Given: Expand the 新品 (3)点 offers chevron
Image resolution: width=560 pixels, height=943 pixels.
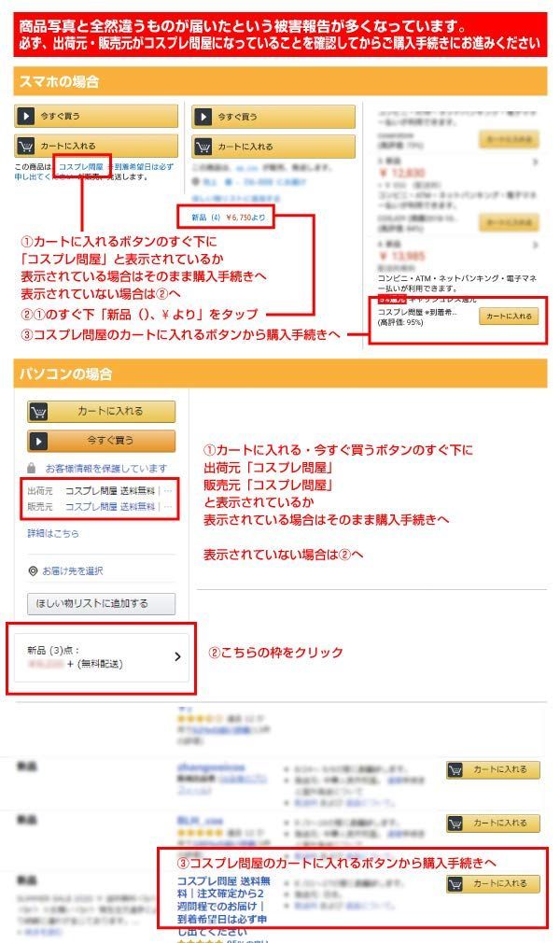Looking at the screenshot, I should pyautogui.click(x=177, y=656).
